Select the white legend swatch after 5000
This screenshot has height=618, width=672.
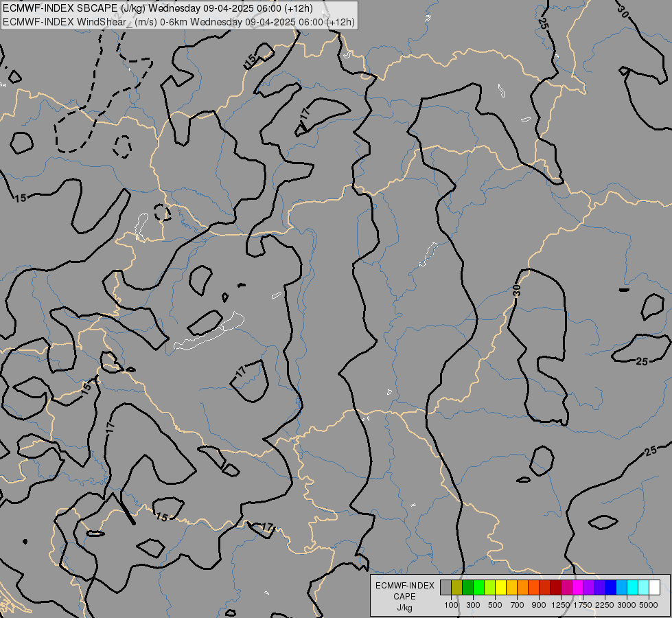click(654, 587)
